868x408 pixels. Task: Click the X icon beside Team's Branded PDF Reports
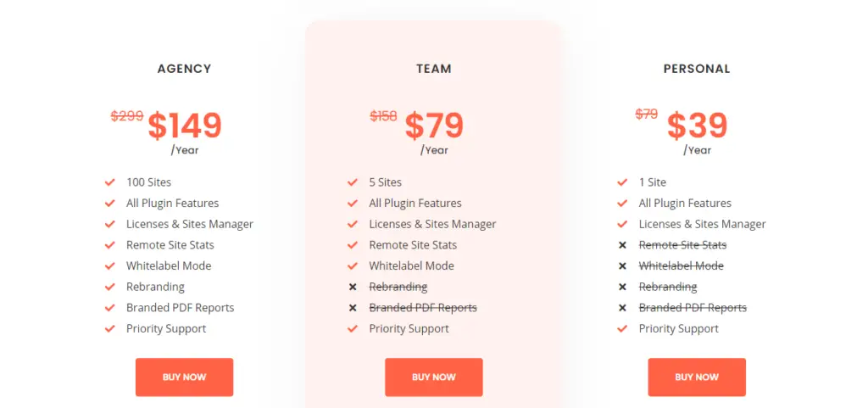click(353, 308)
